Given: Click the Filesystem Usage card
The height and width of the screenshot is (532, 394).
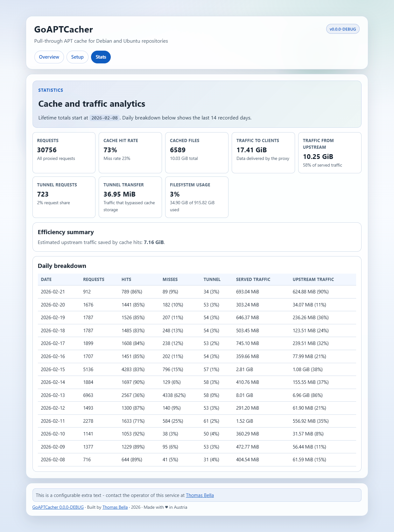Looking at the screenshot, I should (197, 197).
